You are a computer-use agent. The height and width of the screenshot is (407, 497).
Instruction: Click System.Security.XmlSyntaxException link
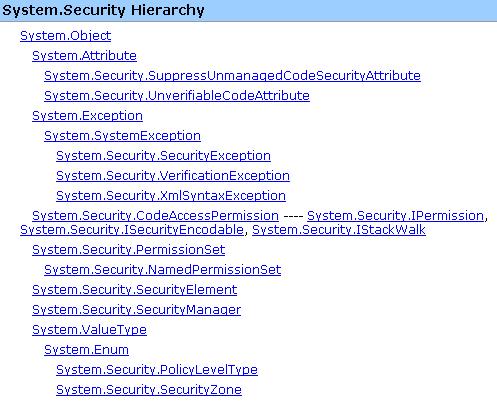(171, 196)
